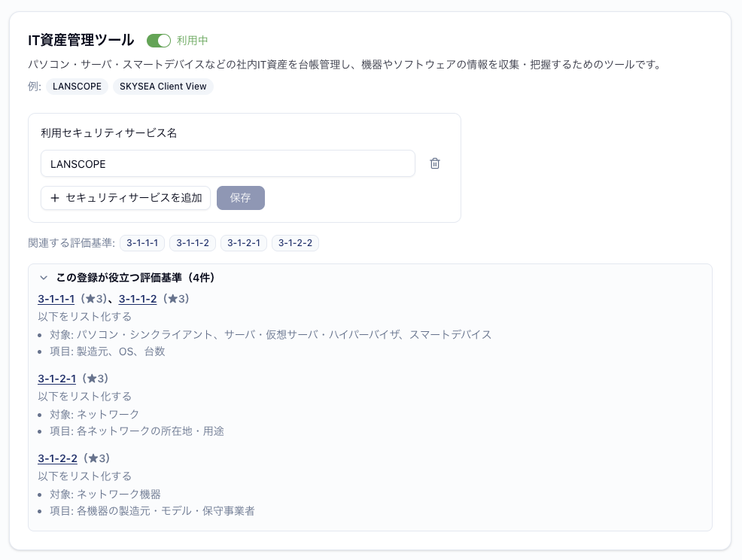Select the SKYSEA Client View example chip
742x560 pixels.
pos(163,87)
